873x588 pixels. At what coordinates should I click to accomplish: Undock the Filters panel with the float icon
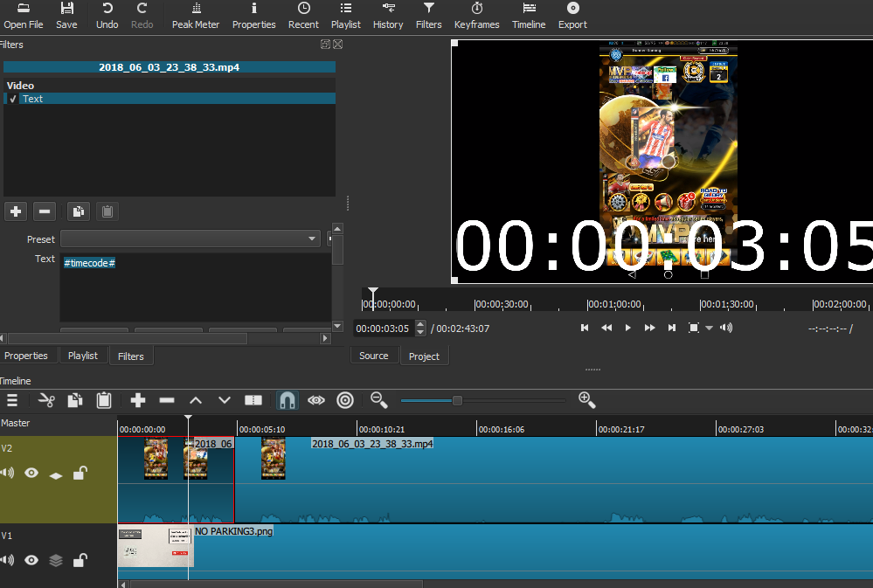[326, 45]
